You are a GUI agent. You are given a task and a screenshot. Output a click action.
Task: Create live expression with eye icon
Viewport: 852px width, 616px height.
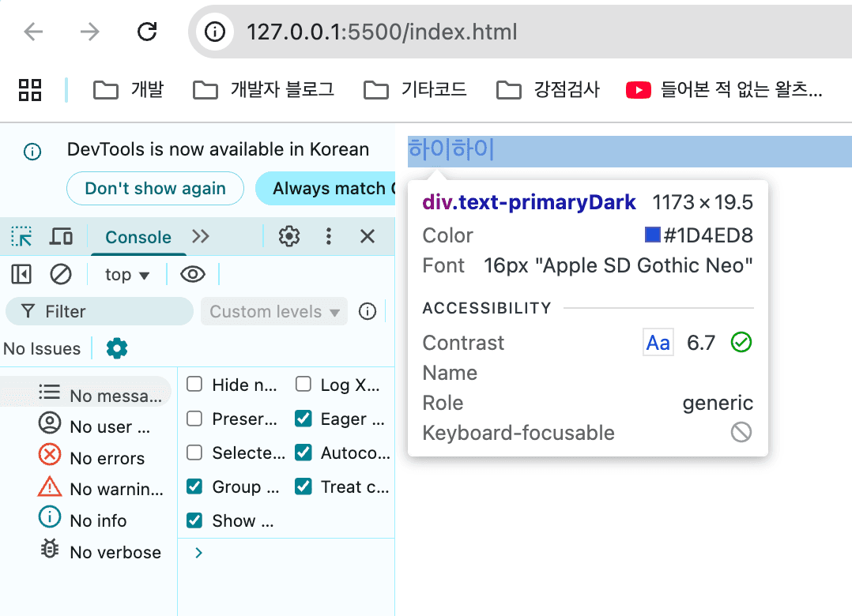193,274
